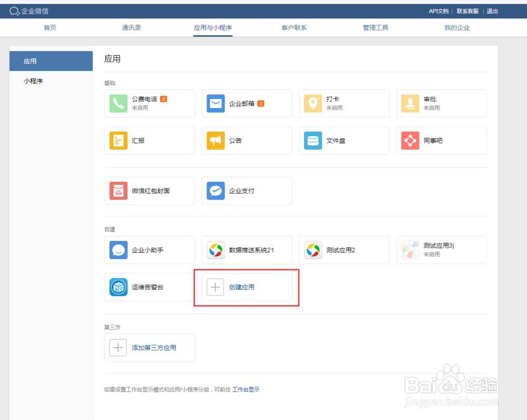The height and width of the screenshot is (420, 527).
Task: Select the 企业小助手 custom app
Action: (150, 250)
